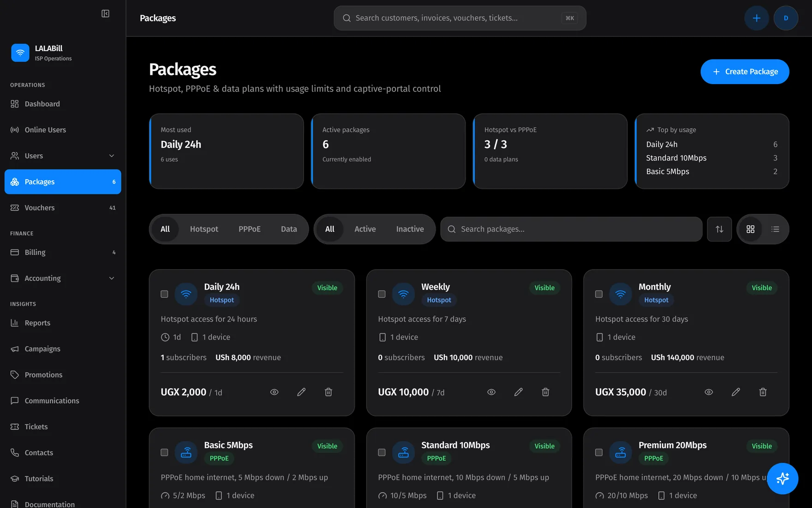Expand the Users sidebar submenu
The width and height of the screenshot is (812, 508).
pos(63,156)
